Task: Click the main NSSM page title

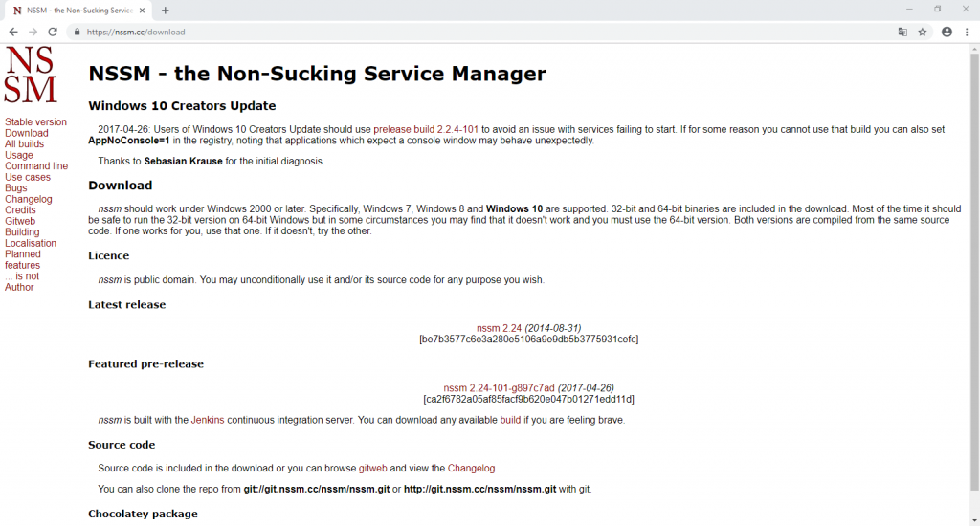Action: coord(317,74)
